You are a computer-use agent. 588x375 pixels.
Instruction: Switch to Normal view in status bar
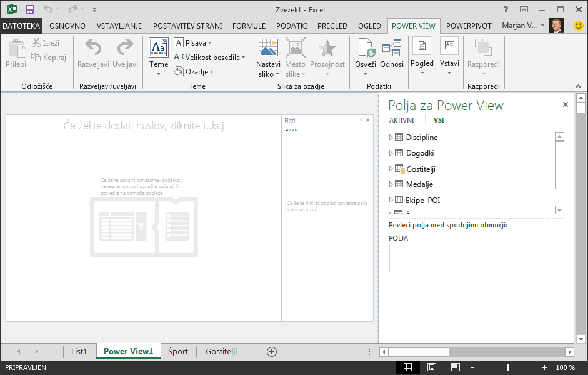point(407,367)
